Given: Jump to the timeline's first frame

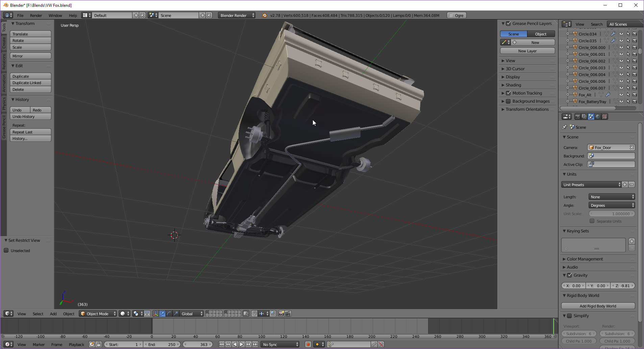Looking at the screenshot, I should coord(221,345).
